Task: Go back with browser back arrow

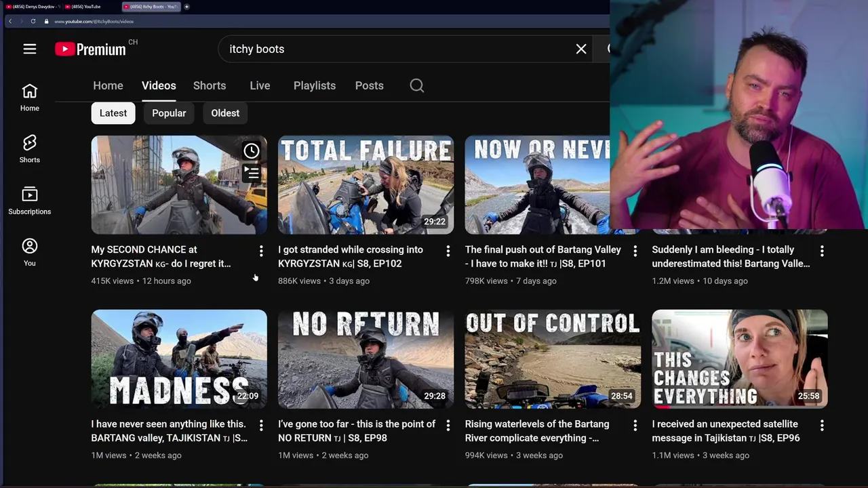Action: [10, 21]
